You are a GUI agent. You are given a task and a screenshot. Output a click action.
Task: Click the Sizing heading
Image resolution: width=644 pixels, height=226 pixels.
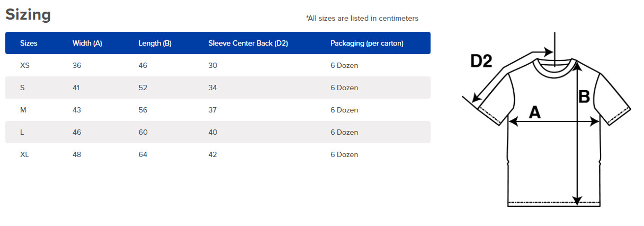pyautogui.click(x=28, y=15)
